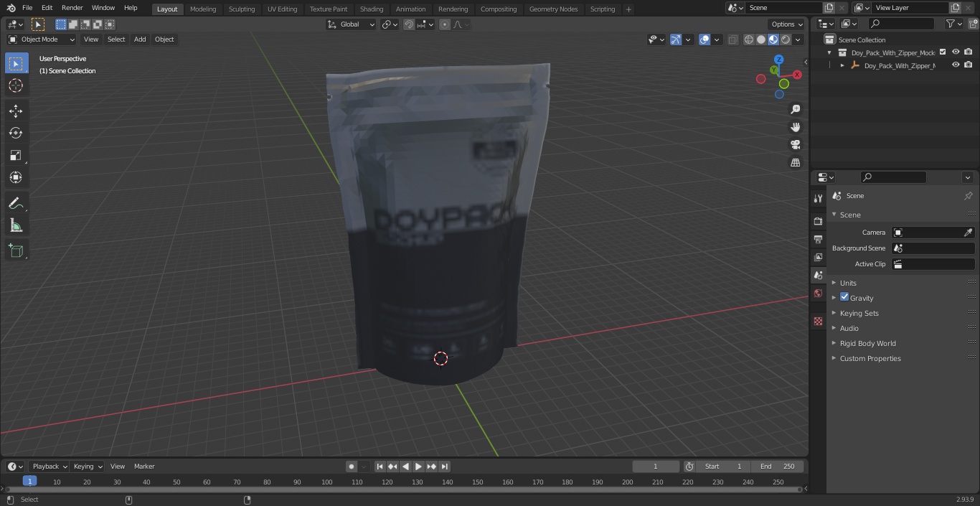Activate the Move tool
Viewport: 980px width, 506px height.
[16, 111]
